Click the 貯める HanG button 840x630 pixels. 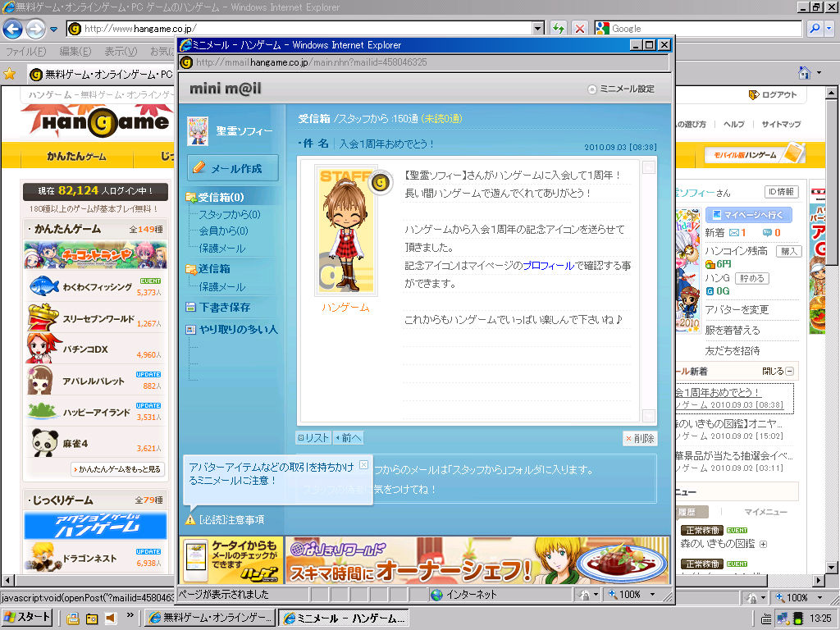point(751,278)
